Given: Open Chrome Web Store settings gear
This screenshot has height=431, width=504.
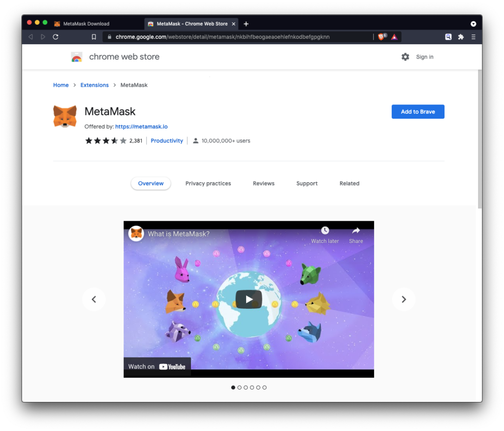Looking at the screenshot, I should [405, 57].
